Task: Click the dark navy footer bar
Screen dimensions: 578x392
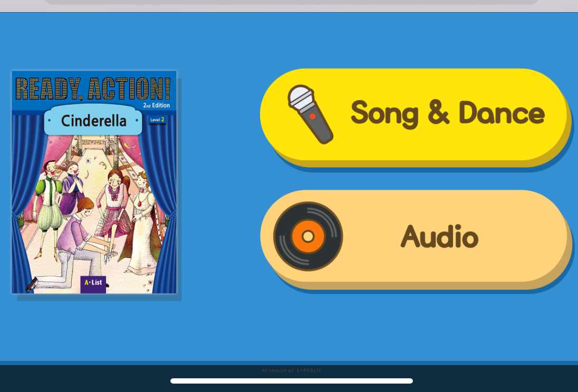Action: 289,378
